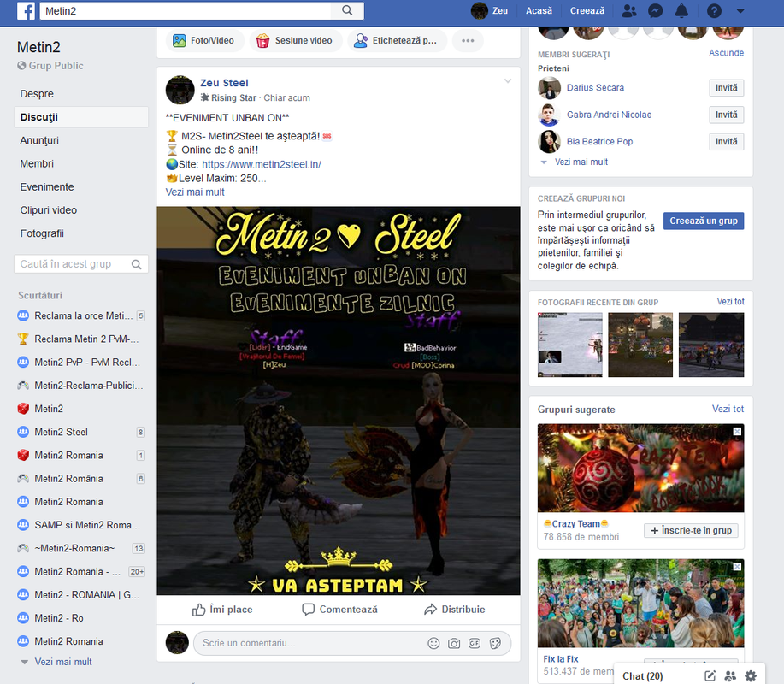This screenshot has height=684, width=784.
Task: Expand shortcuts with Vezi mai mult
Action: coord(63,662)
